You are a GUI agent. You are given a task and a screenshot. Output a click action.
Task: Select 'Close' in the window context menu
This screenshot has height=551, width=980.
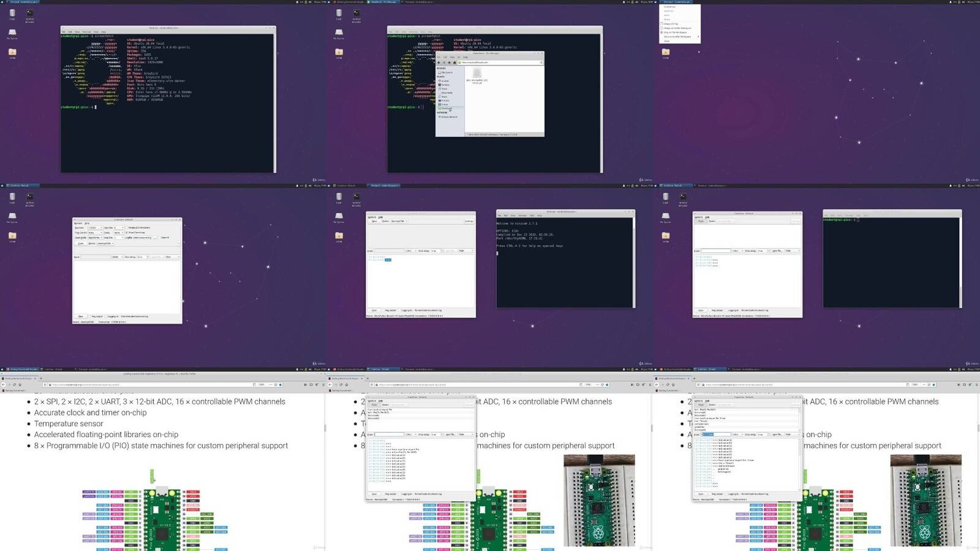click(x=667, y=41)
